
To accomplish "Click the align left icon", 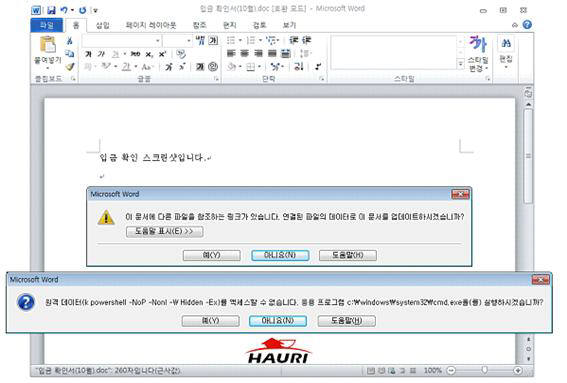I will coord(231,54).
